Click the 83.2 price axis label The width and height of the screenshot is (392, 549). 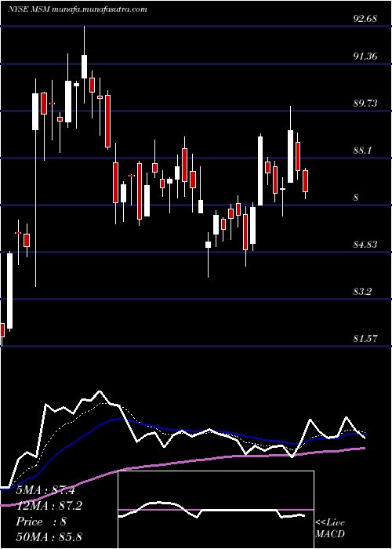(x=362, y=291)
